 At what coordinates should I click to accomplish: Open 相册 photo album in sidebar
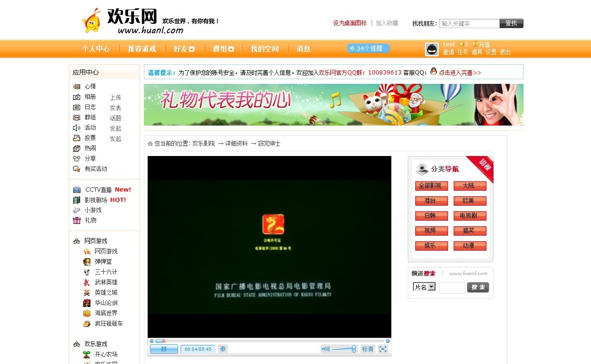90,97
